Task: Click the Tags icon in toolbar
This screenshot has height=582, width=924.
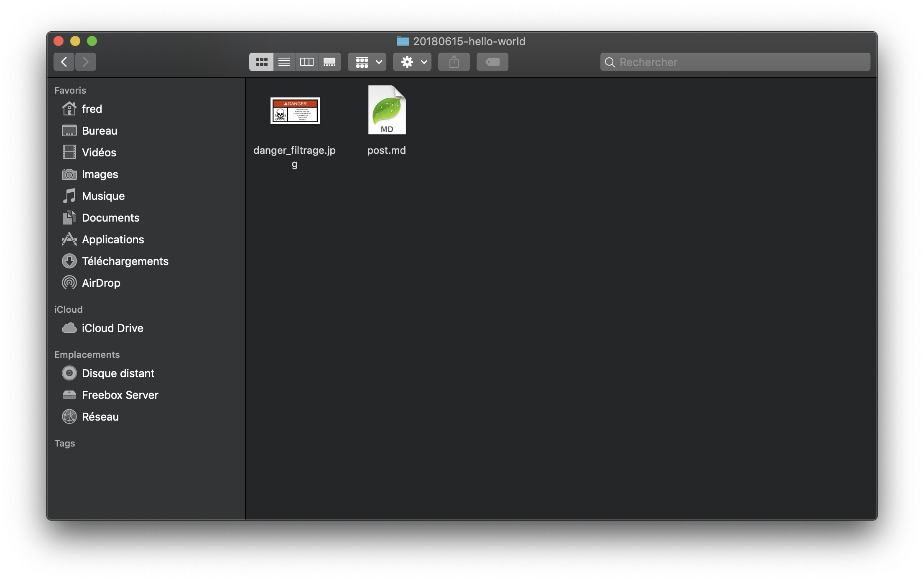Action: point(492,61)
